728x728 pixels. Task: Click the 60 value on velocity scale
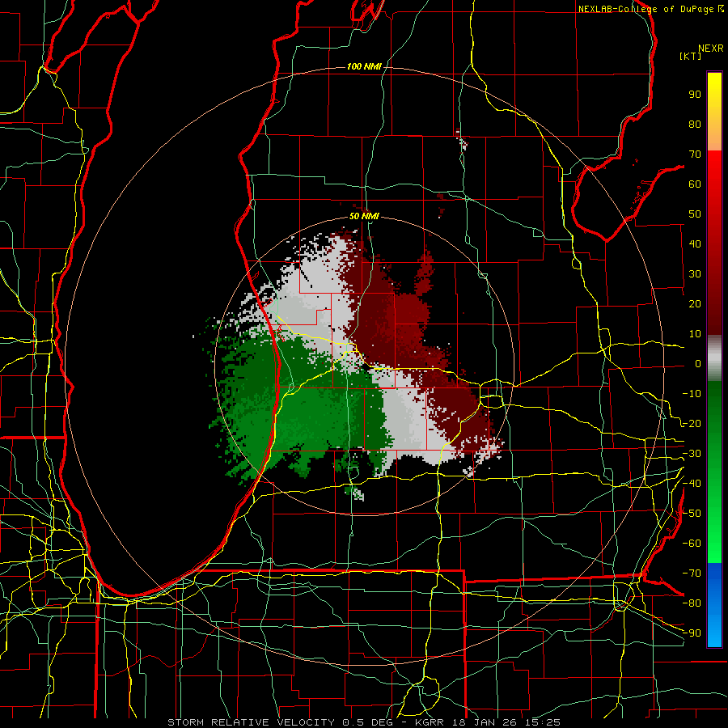point(695,184)
